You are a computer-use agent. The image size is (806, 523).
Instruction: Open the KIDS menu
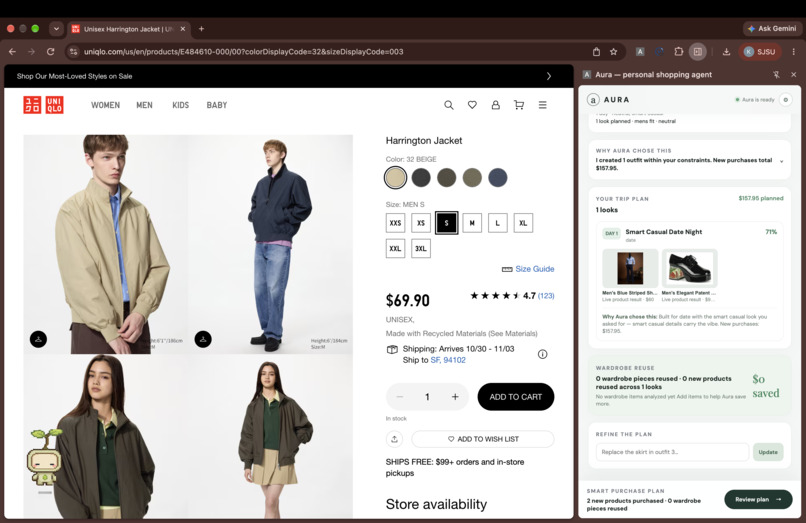tap(180, 105)
